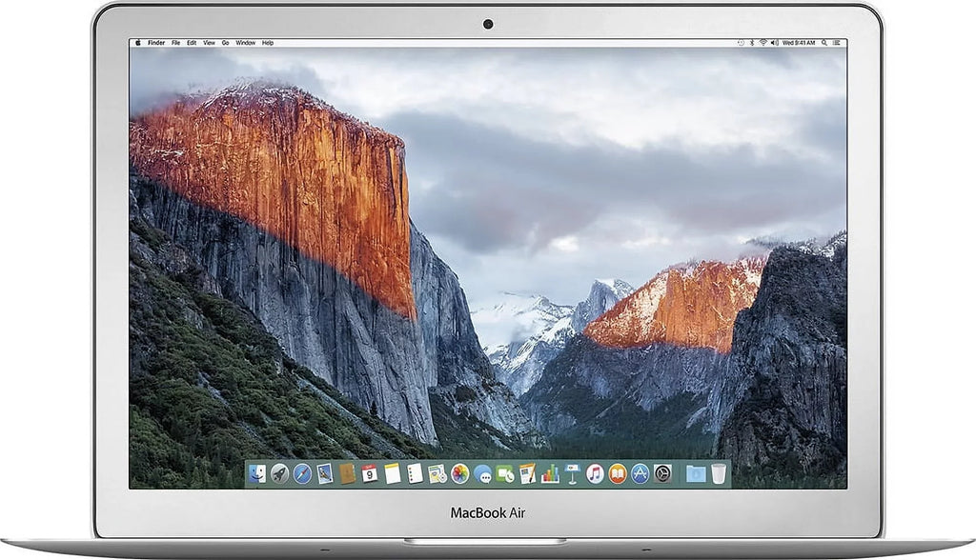Open System Preferences gear icon

[663, 474]
